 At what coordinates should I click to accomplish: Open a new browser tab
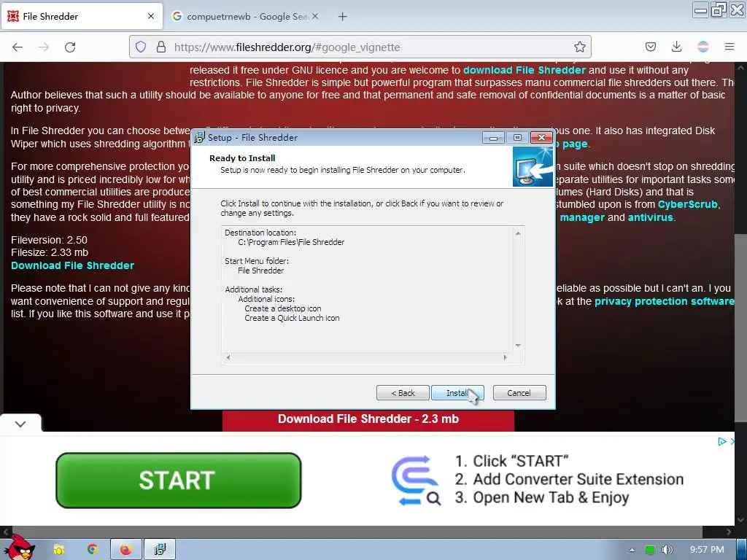coord(343,17)
